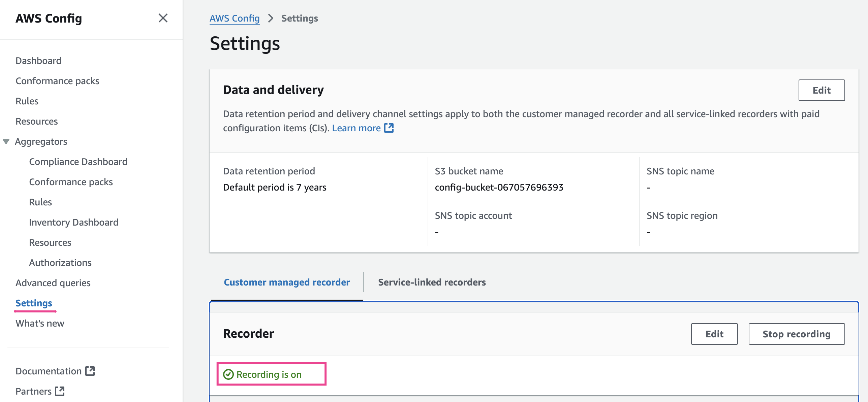Open Compliance Dashboard under Aggregators
This screenshot has height=402, width=868.
pyautogui.click(x=78, y=162)
